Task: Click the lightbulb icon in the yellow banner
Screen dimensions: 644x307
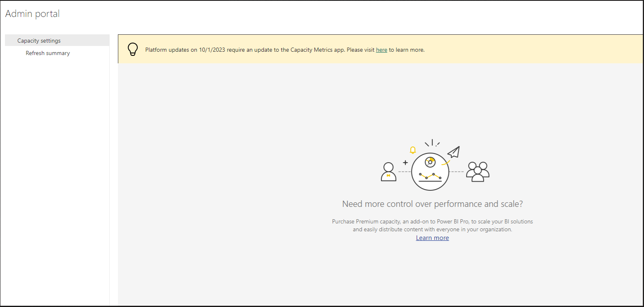Action: tap(132, 49)
